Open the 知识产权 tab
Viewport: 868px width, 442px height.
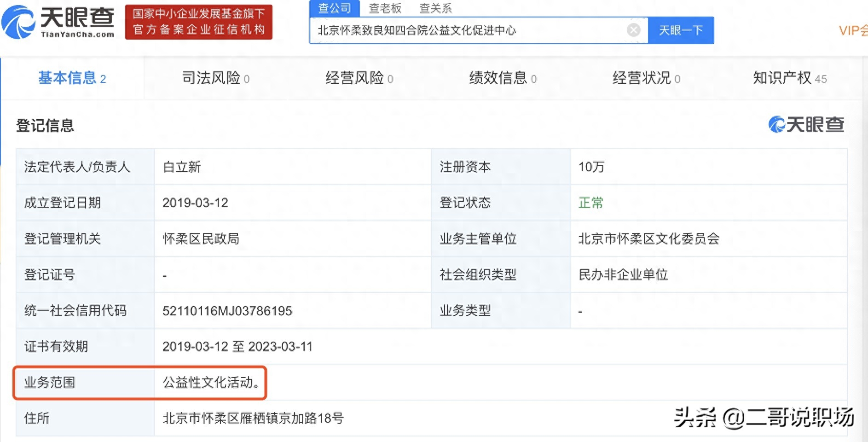point(790,78)
